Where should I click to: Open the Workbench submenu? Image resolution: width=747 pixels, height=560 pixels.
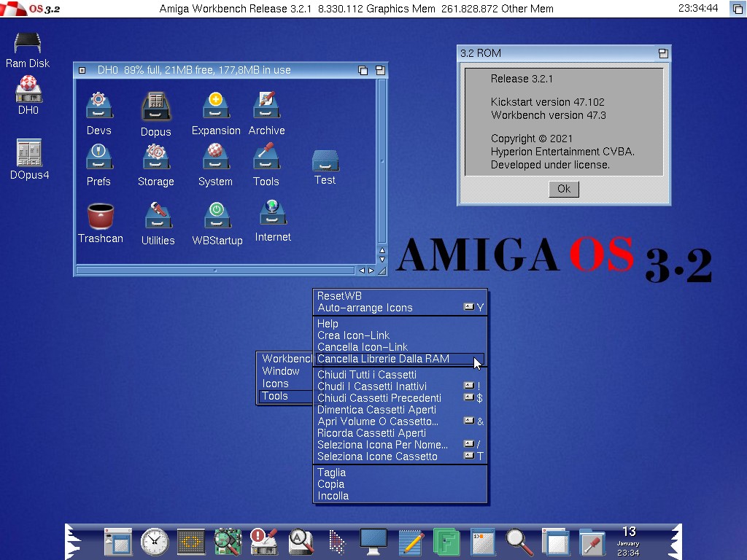286,359
